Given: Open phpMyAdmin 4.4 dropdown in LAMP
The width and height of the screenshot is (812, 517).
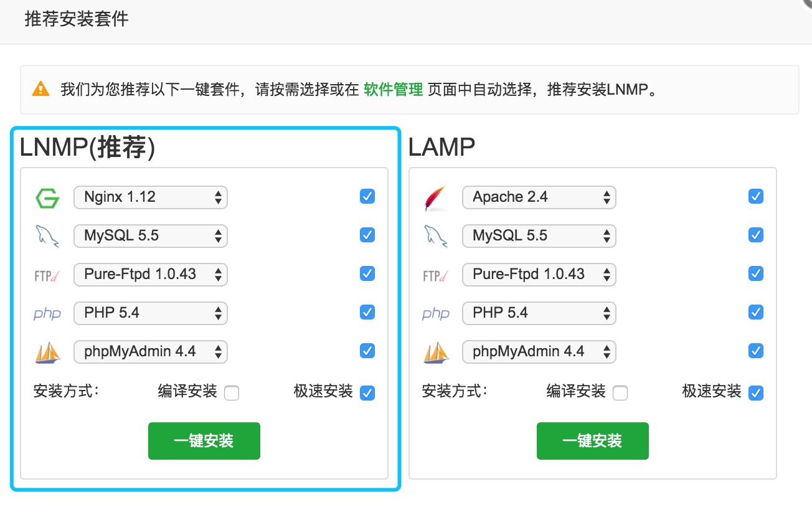Looking at the screenshot, I should [539, 352].
